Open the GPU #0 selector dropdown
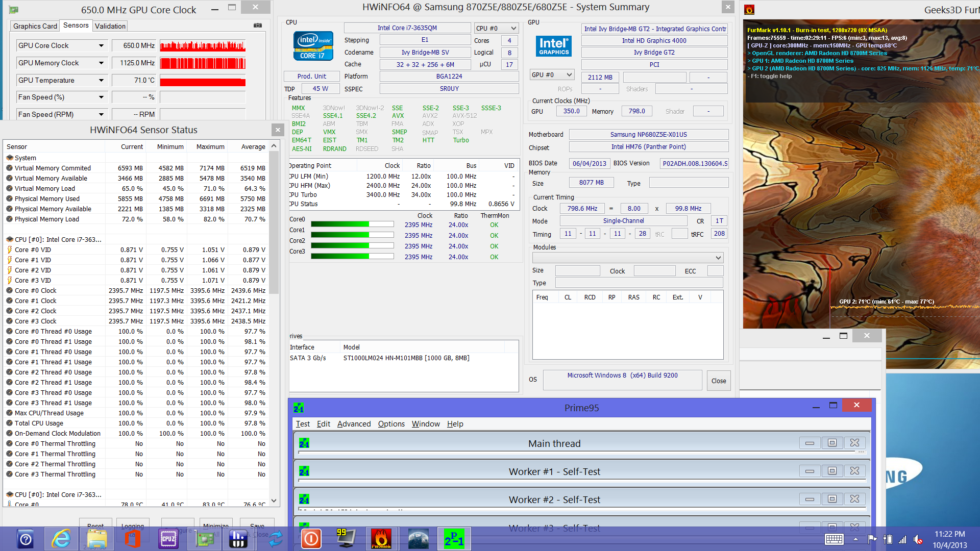 pyautogui.click(x=552, y=74)
